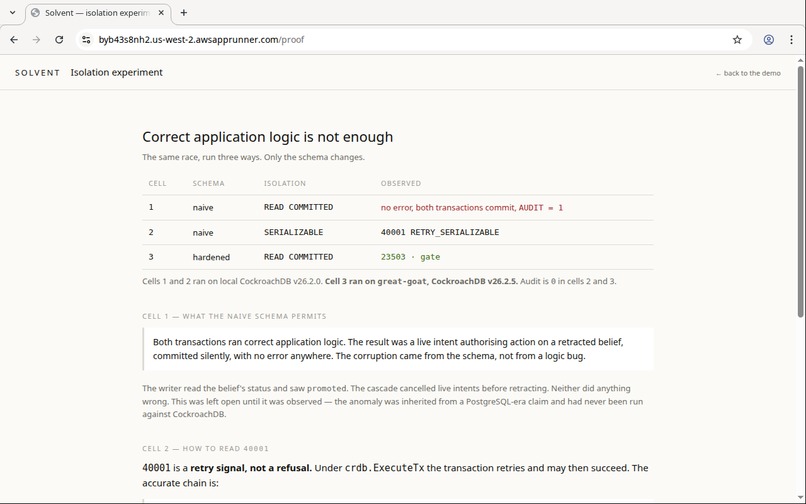806x504 pixels.
Task: Click READ COMMITTED in row 3
Action: coord(299,257)
